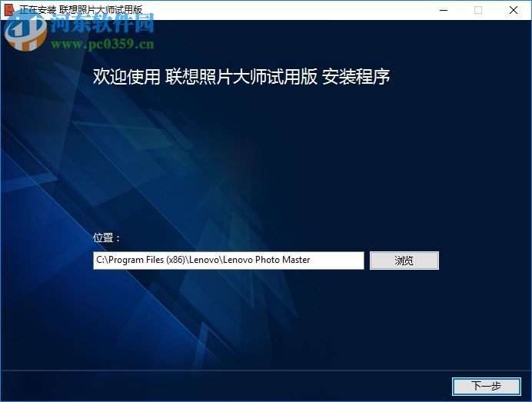532x402 pixels.
Task: Click the 下一步 (Next) button
Action: pyautogui.click(x=486, y=386)
